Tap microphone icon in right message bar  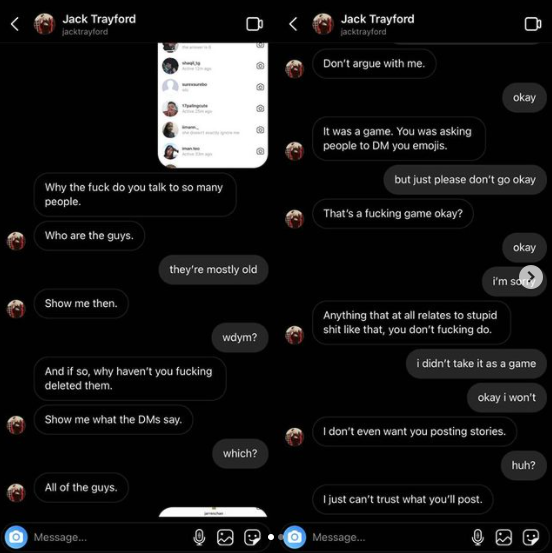478,537
